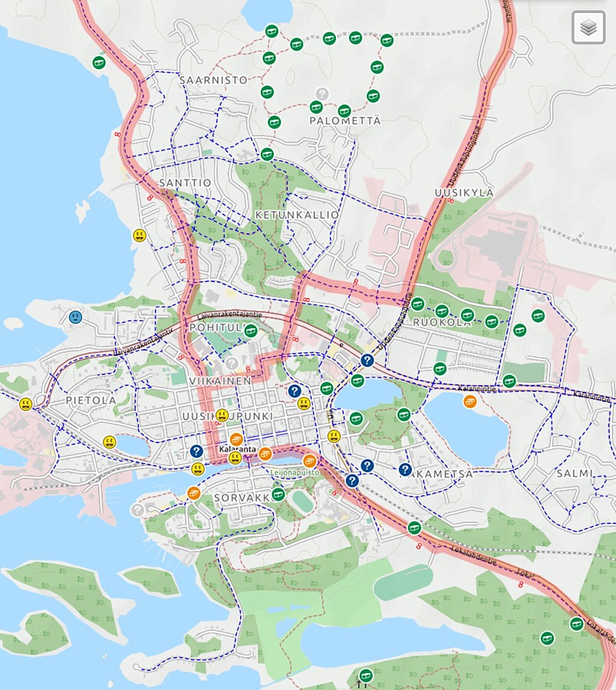The width and height of the screenshot is (616, 690).
Task: Select the gray question marker west of Sorvakko
Action: 137,509
